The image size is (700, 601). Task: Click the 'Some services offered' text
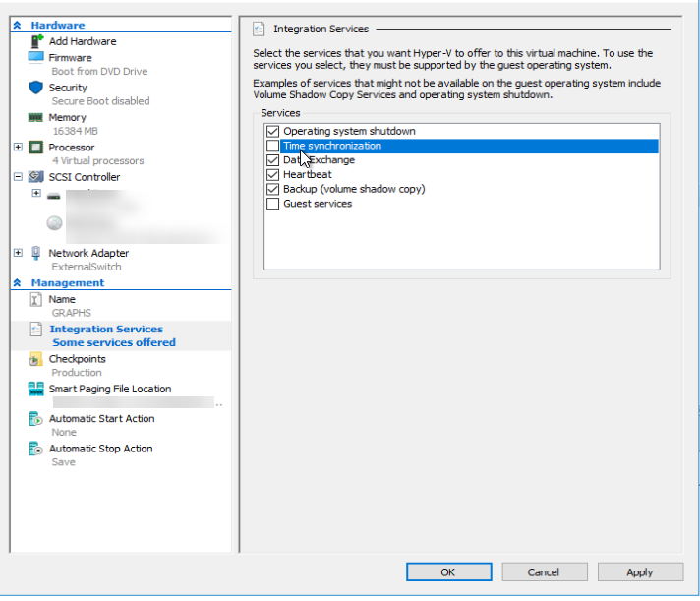[114, 342]
